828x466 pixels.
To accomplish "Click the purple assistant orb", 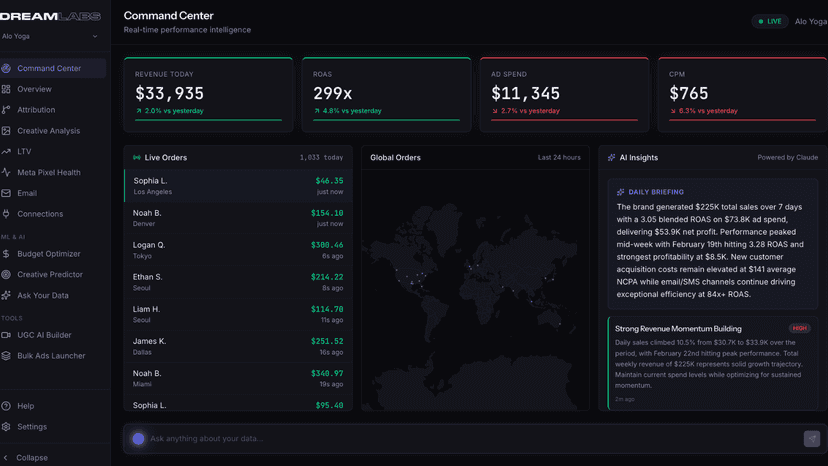I will pos(138,439).
